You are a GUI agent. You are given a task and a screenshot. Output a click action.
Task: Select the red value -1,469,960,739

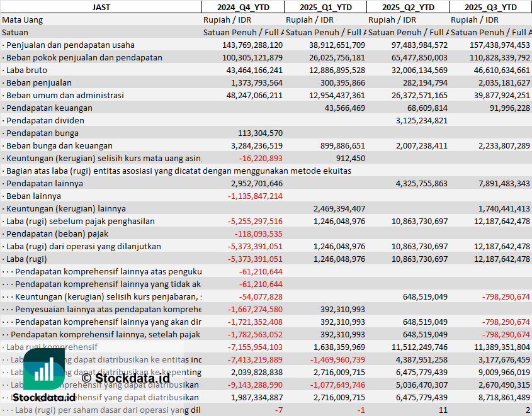(337, 360)
